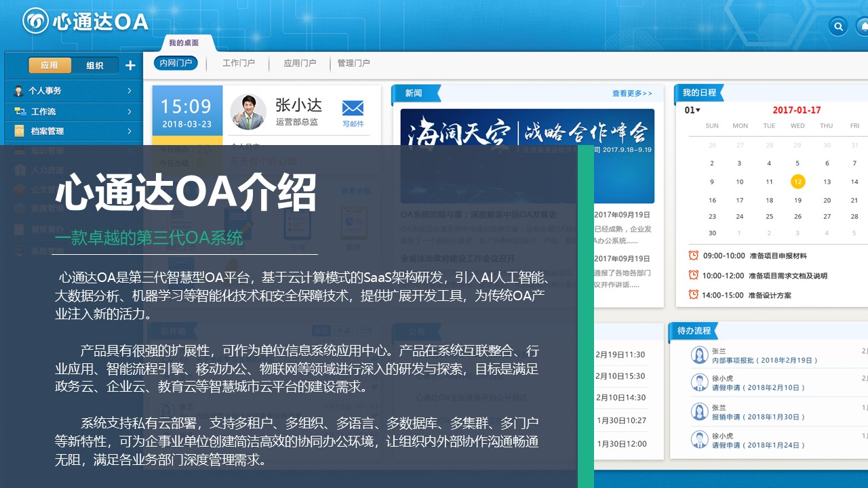Click the 海阔天空 summit news banner
Image resolution: width=868 pixels, height=488 pixels.
click(527, 156)
